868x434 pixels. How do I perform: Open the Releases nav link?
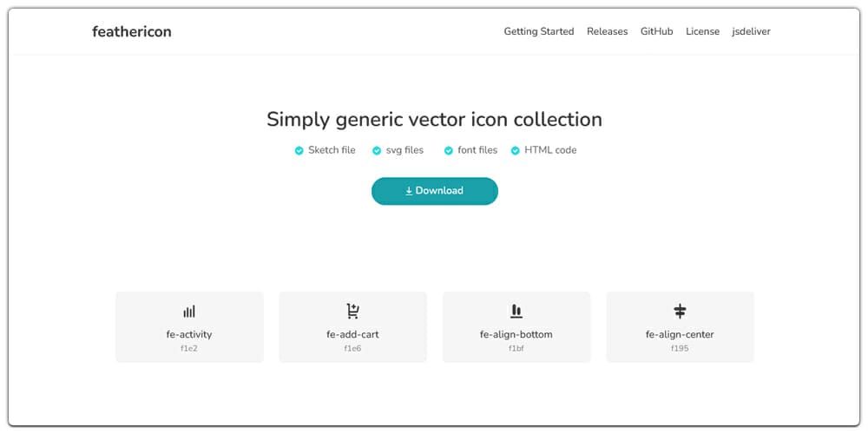(607, 31)
